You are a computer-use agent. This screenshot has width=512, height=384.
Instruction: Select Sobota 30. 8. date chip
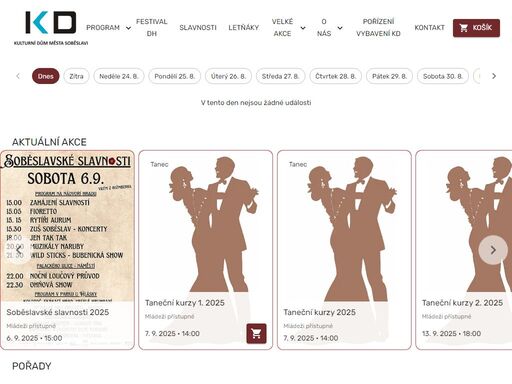443,76
